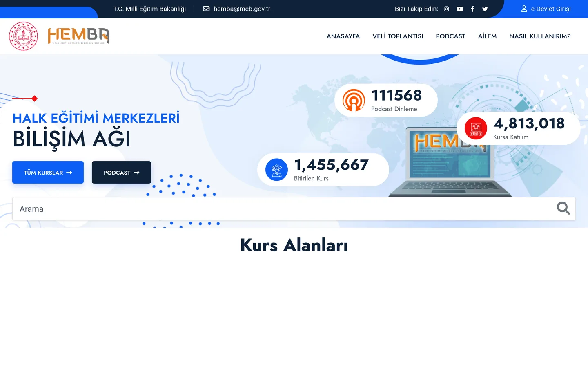The height and width of the screenshot is (368, 588).
Task: Click the HEMBA logo in header
Action: coord(79,36)
